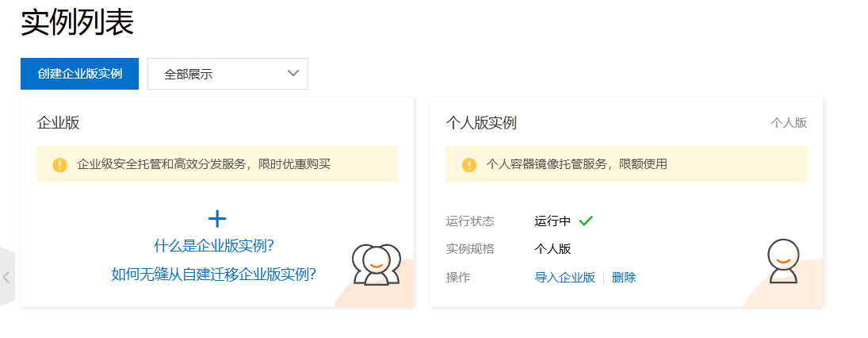Viewport: 868px width, 338px height.
Task: Click the two-person avatar icon in 企业版 card
Action: coord(377,265)
